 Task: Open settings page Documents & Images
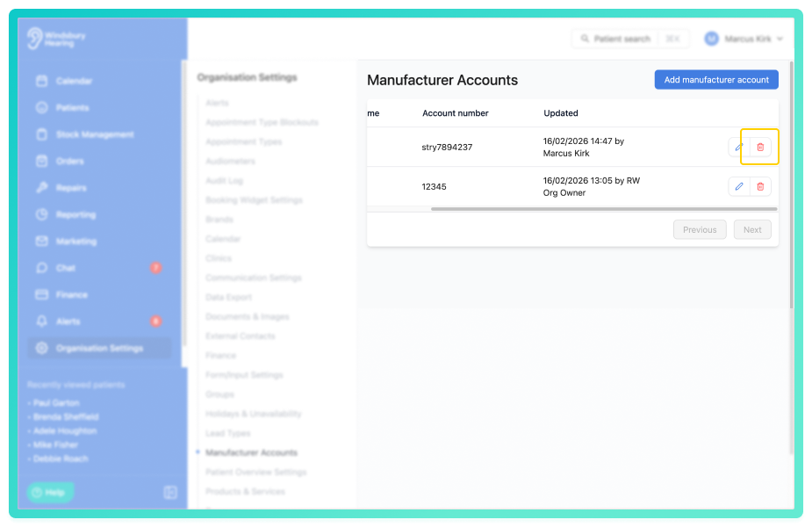[x=247, y=316]
